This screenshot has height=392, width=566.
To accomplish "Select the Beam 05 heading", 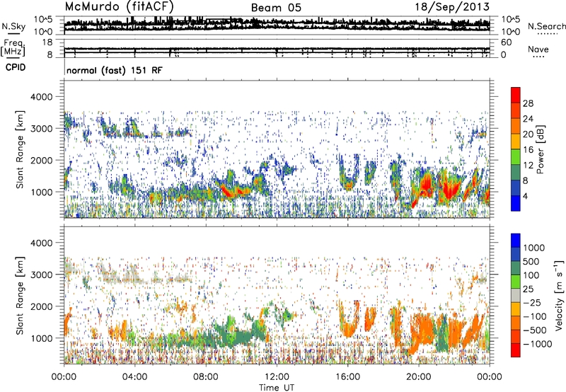I will pyautogui.click(x=276, y=8).
